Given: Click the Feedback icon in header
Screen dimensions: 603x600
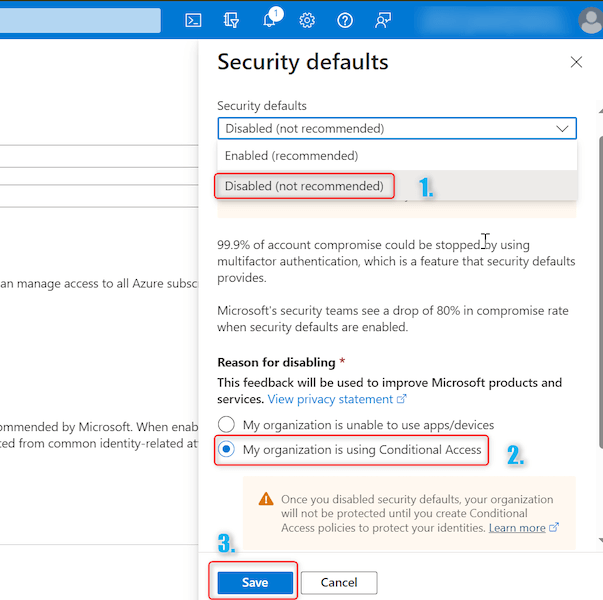Looking at the screenshot, I should [x=382, y=20].
